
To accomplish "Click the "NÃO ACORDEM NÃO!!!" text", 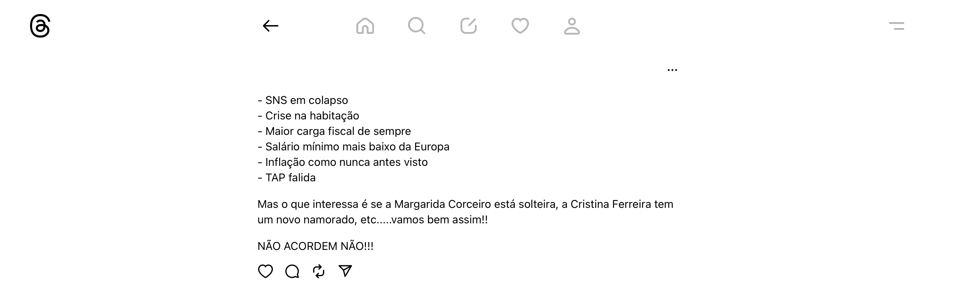I will 315,246.
